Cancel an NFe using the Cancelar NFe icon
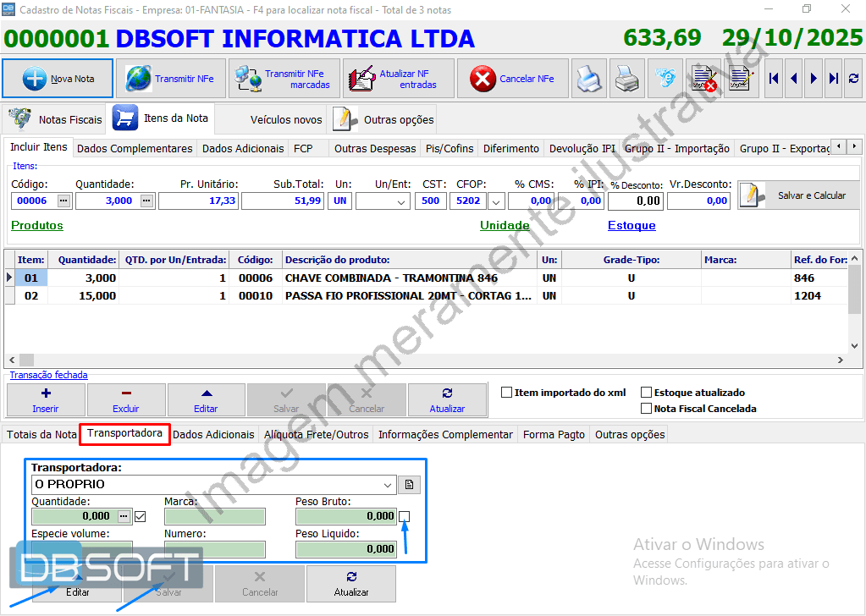The height and width of the screenshot is (616, 866). pyautogui.click(x=481, y=79)
